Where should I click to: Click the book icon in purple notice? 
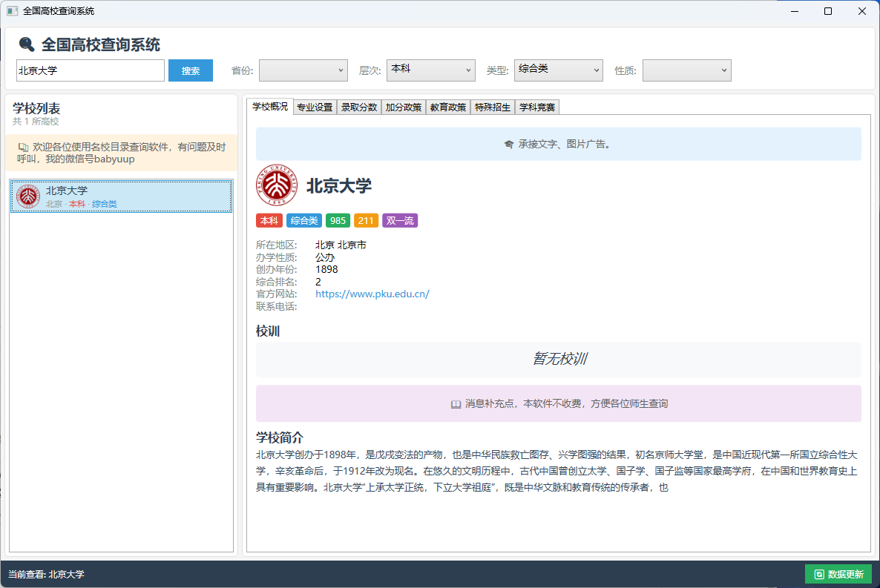point(456,404)
